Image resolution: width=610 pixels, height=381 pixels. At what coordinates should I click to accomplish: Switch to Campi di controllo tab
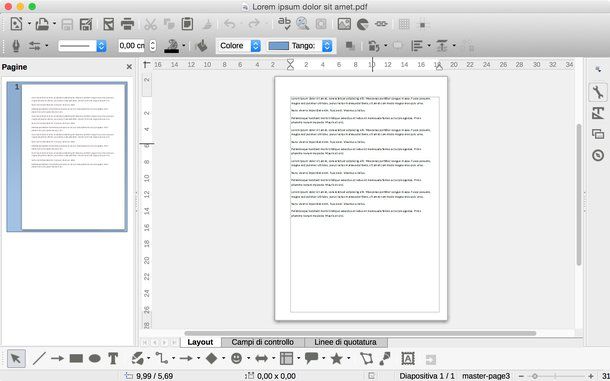(263, 342)
